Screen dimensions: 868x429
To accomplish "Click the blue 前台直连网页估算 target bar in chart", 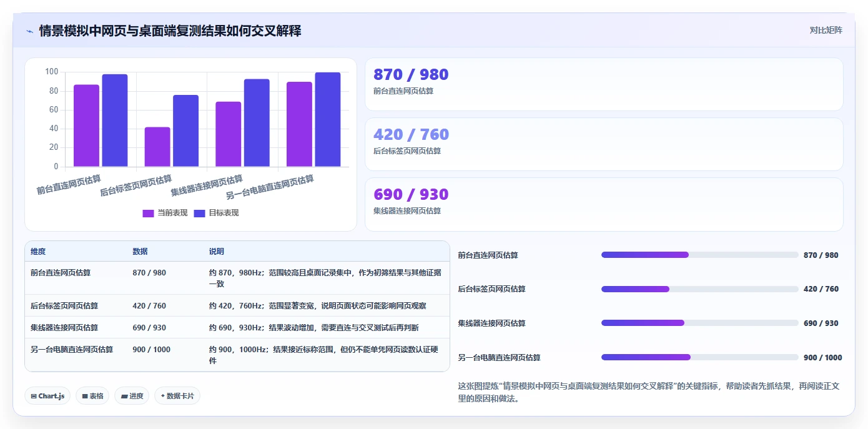I will (x=115, y=121).
